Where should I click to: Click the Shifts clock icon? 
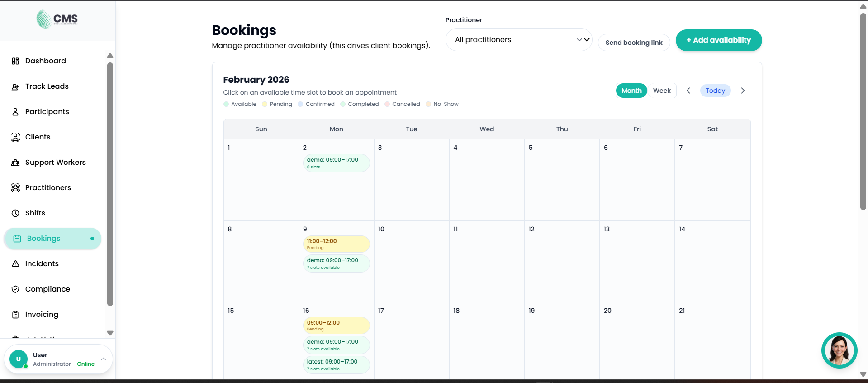[x=15, y=213]
